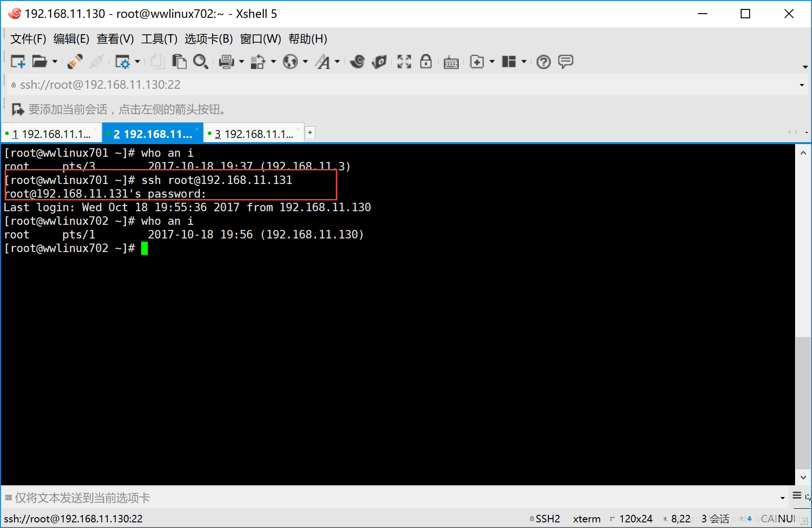Open the 选项卡(B) menu
This screenshot has width=812, height=528.
209,39
